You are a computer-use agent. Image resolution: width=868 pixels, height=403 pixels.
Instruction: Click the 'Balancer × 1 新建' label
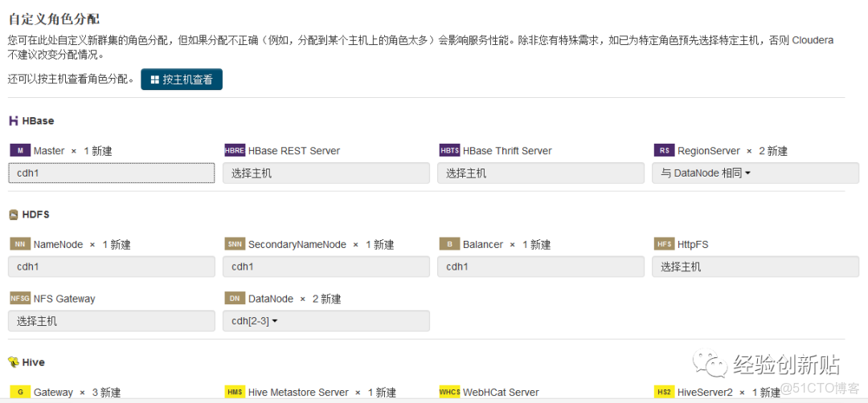point(507,244)
